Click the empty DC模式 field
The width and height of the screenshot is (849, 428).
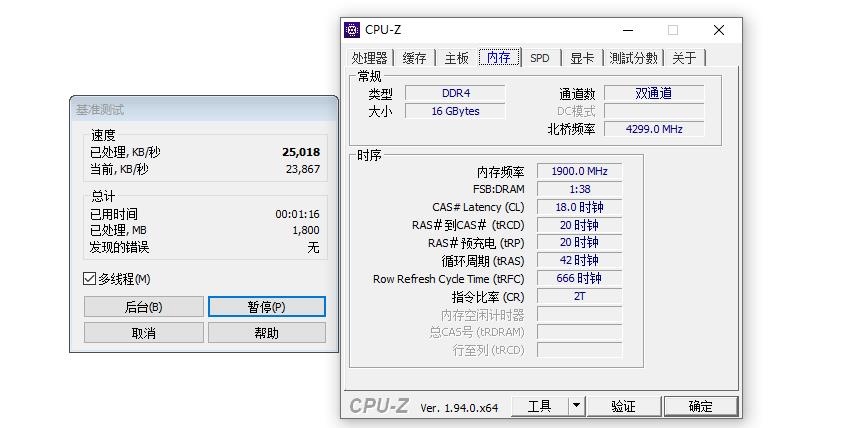[654, 111]
